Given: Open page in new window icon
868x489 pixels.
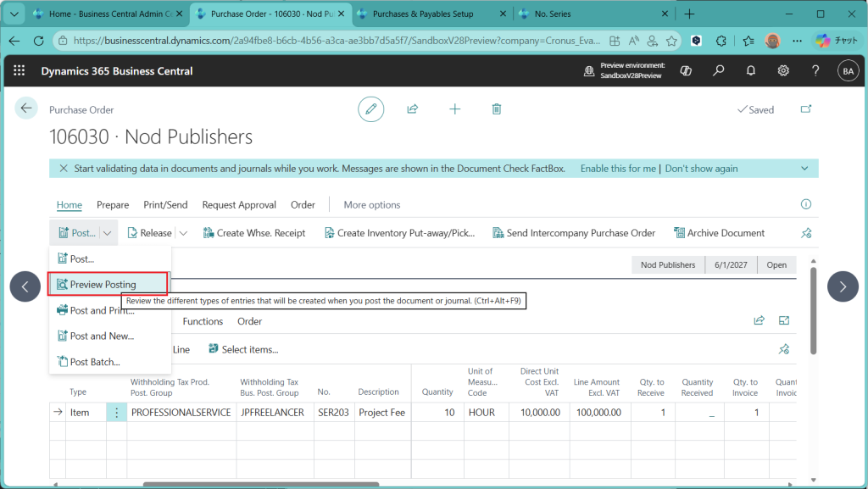Looking at the screenshot, I should (806, 109).
